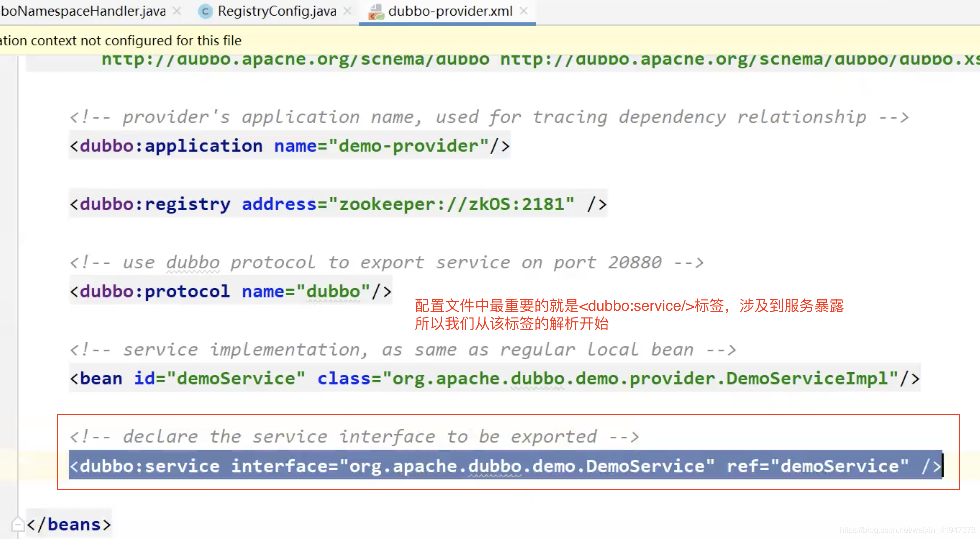The image size is (980, 539).
Task: Click the schema location URL line
Action: pos(540,60)
